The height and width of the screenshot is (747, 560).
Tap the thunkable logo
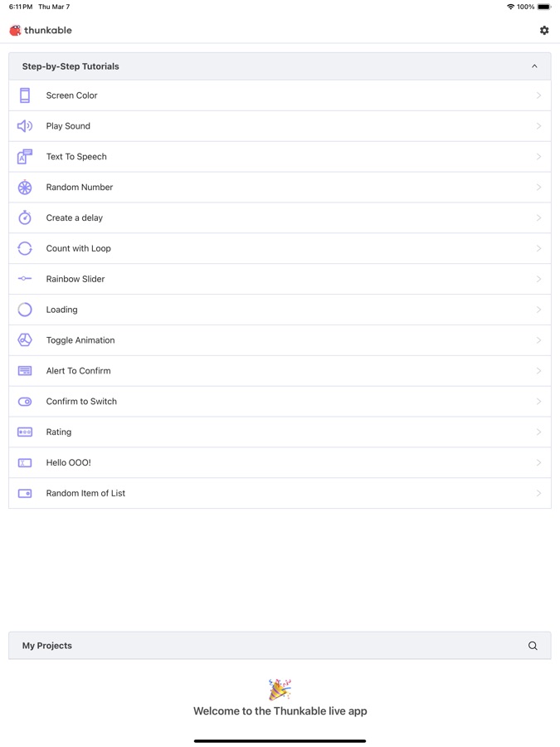point(41,31)
